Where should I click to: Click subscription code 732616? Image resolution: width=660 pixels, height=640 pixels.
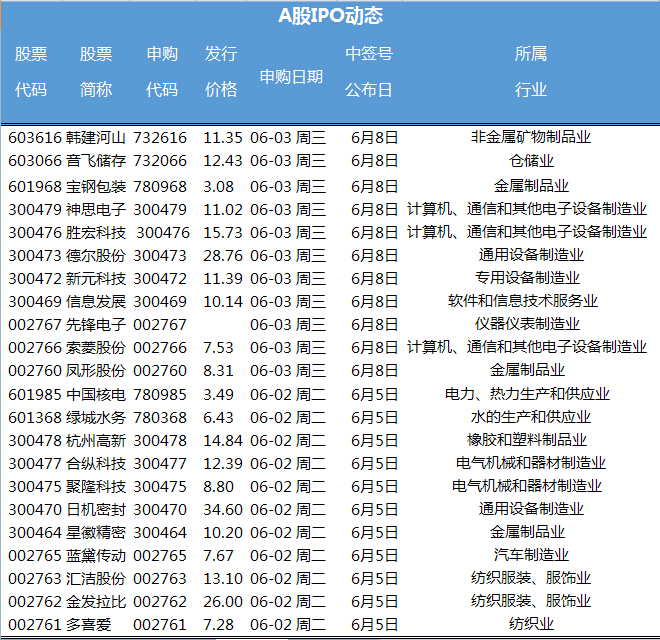pyautogui.click(x=160, y=138)
